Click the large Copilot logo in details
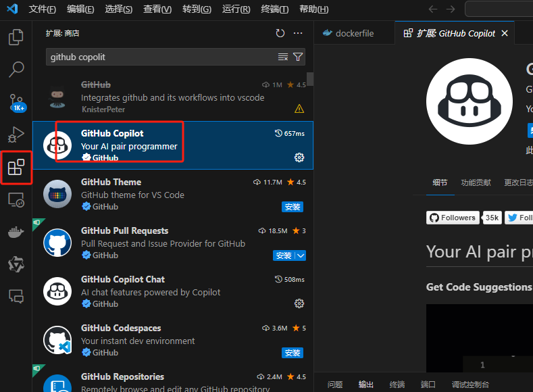This screenshot has width=533, height=392. (469, 101)
